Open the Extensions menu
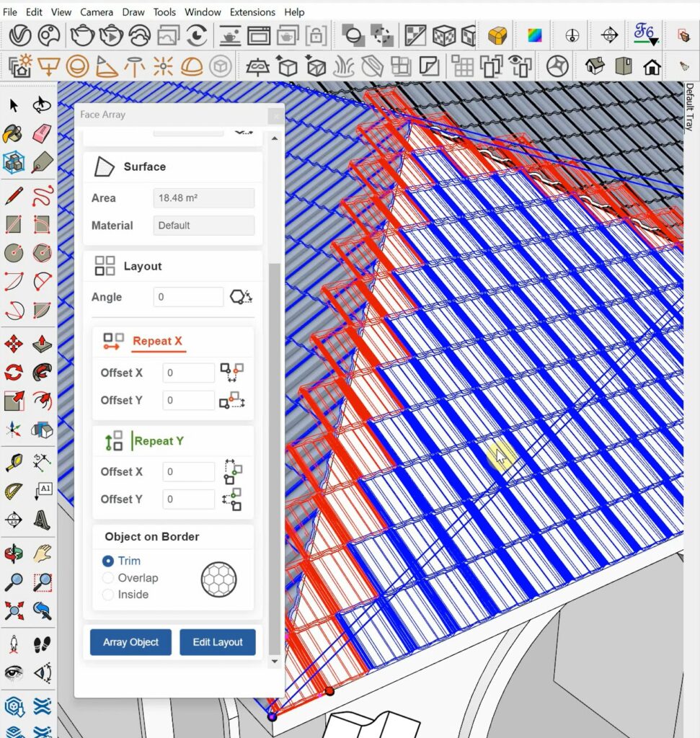Viewport: 700px width, 738px height. tap(252, 12)
